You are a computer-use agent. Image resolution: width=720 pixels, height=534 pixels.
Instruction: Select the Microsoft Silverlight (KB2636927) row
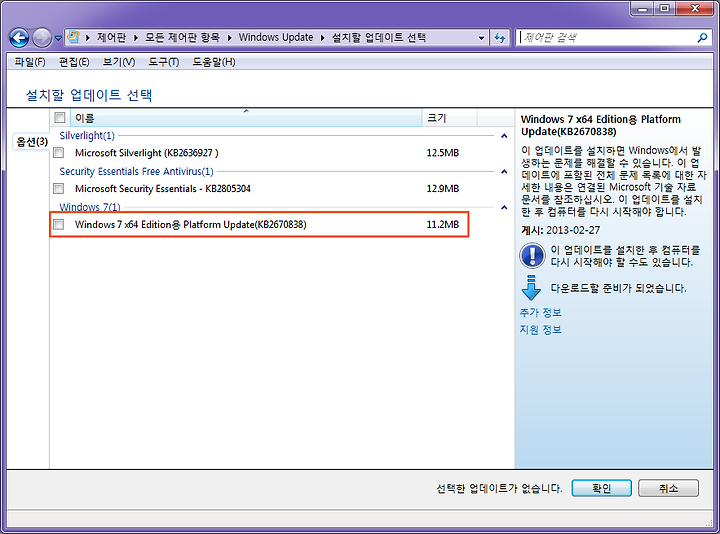point(259,152)
